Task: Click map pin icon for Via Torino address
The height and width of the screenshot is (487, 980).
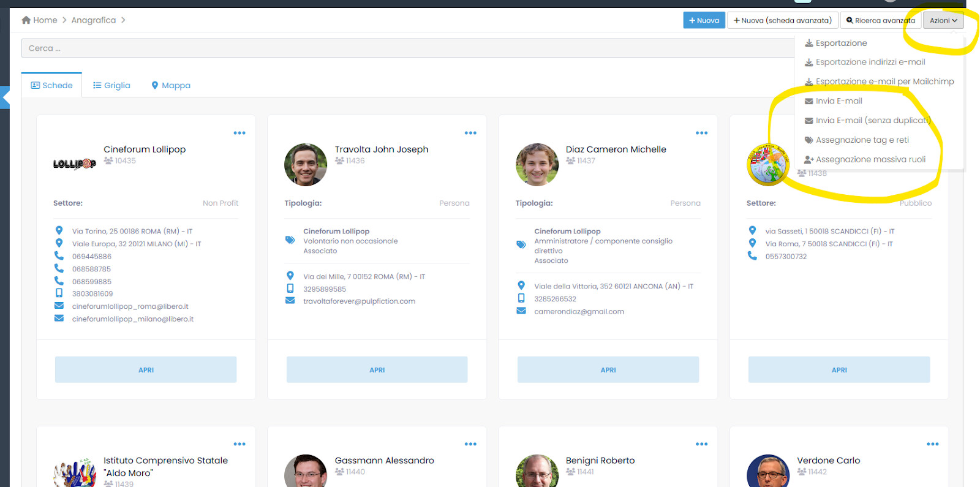Action: point(59,231)
